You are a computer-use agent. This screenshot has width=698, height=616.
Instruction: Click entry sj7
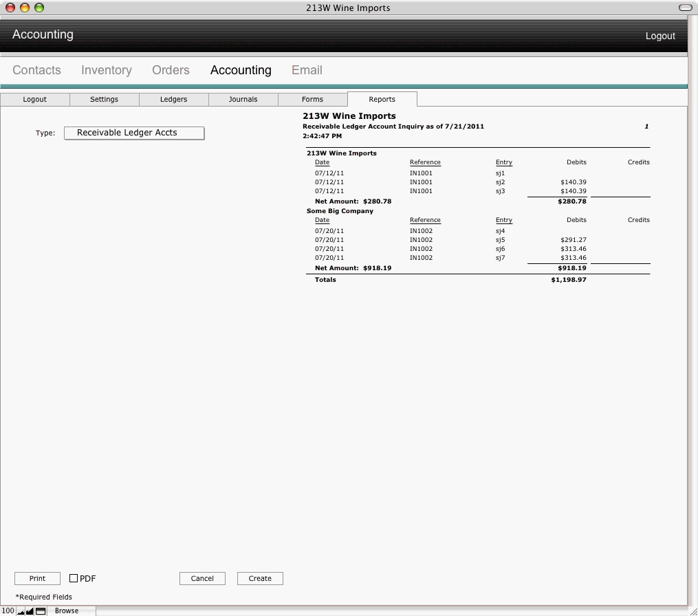501,258
